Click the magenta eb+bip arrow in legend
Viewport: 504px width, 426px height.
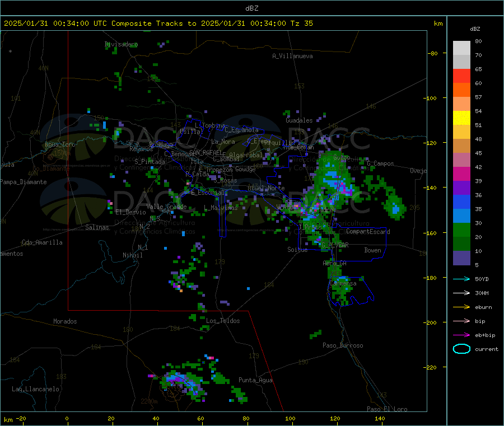[x=461, y=335]
